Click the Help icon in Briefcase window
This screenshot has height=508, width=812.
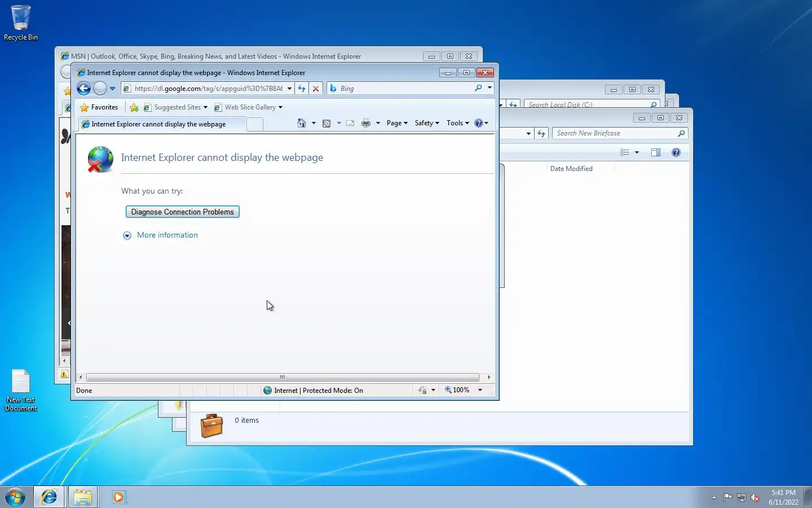(x=676, y=152)
